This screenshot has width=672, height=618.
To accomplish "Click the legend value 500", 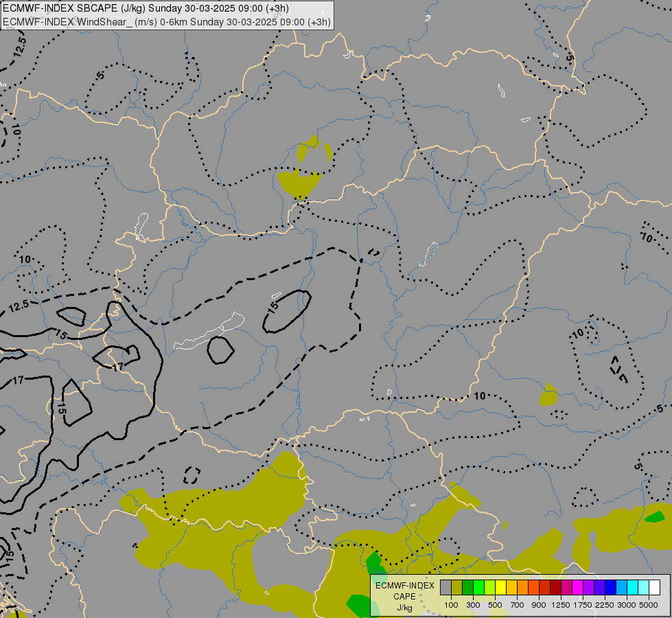I will (495, 605).
